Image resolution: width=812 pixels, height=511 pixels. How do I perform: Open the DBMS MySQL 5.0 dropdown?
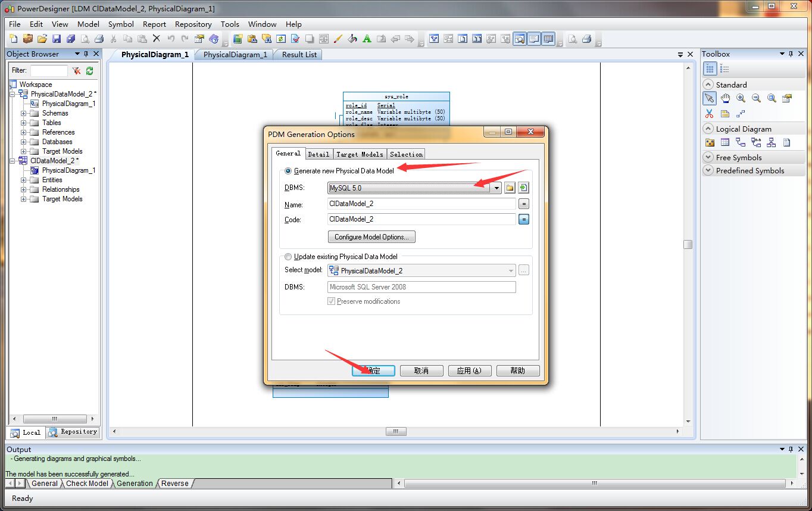496,188
